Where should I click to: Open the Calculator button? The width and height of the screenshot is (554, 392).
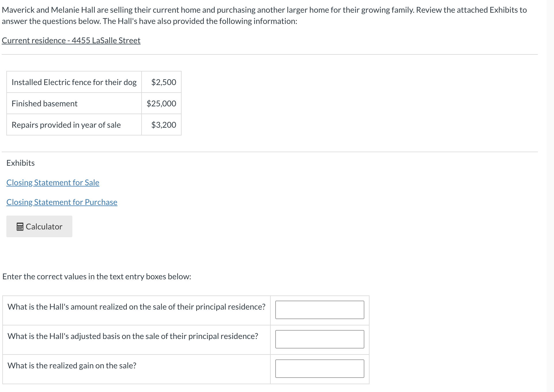click(x=39, y=227)
